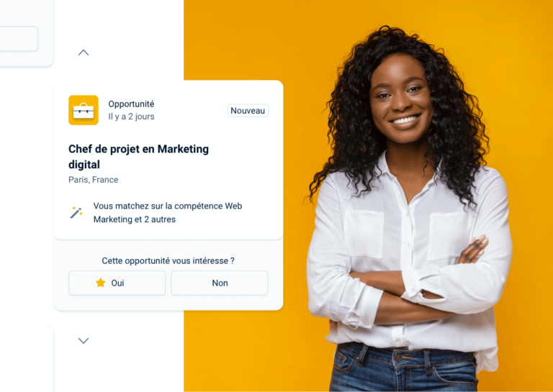Click the partial card at top left

pos(27,33)
